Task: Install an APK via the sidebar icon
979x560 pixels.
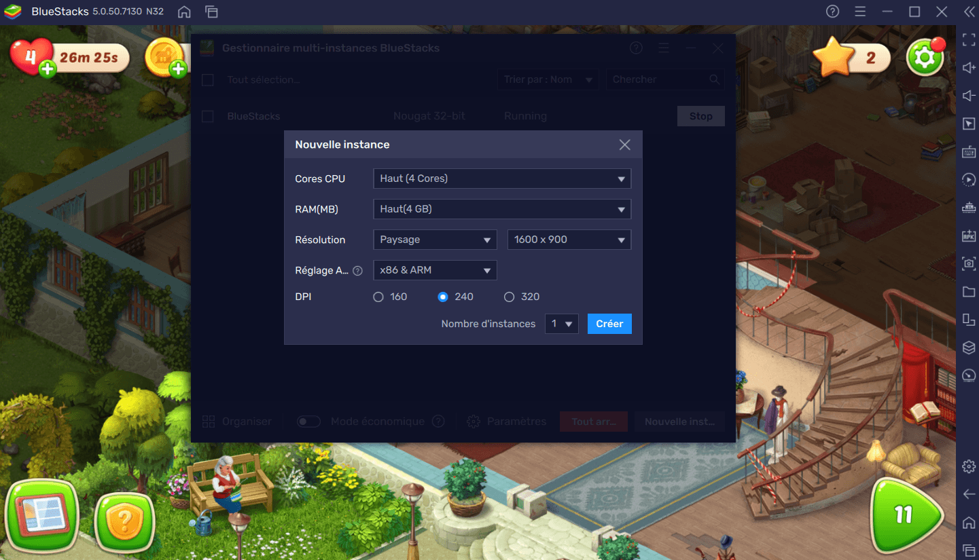Action: [969, 236]
